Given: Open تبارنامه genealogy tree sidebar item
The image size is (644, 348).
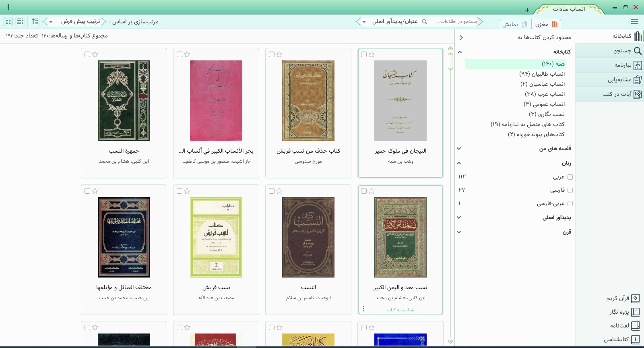Looking at the screenshot, I should 609,65.
